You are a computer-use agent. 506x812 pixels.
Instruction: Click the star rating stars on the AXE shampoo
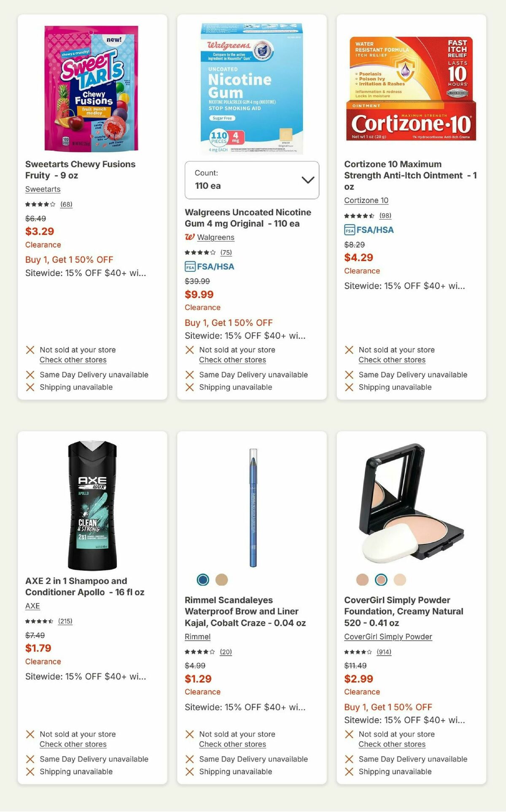39,621
